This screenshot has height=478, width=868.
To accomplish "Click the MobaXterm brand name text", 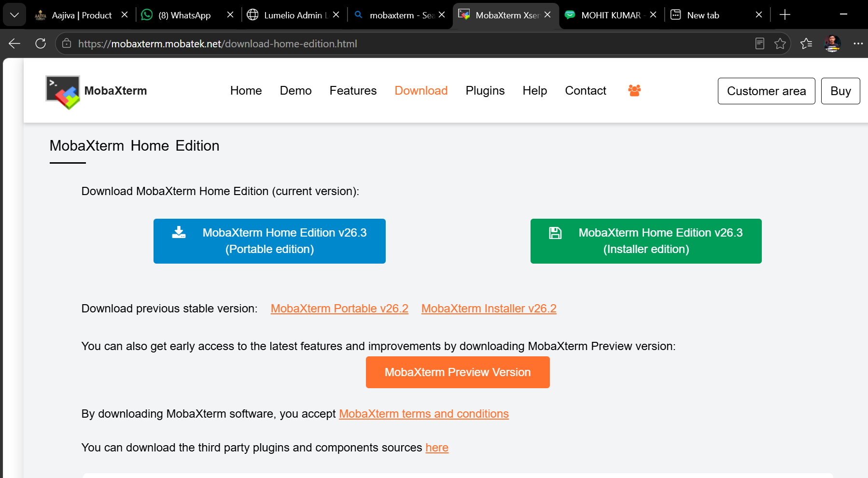I will coord(115,91).
